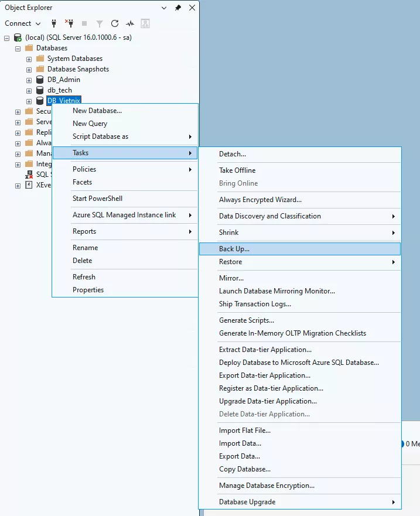
Task: Select the System Databases folder icon
Action: point(40,59)
